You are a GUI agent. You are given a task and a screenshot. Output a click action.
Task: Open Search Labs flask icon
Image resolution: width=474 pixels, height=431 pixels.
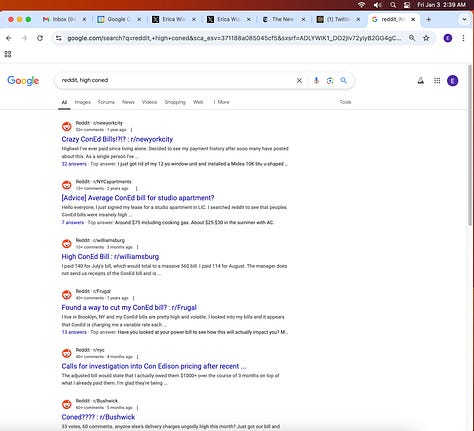coord(421,80)
